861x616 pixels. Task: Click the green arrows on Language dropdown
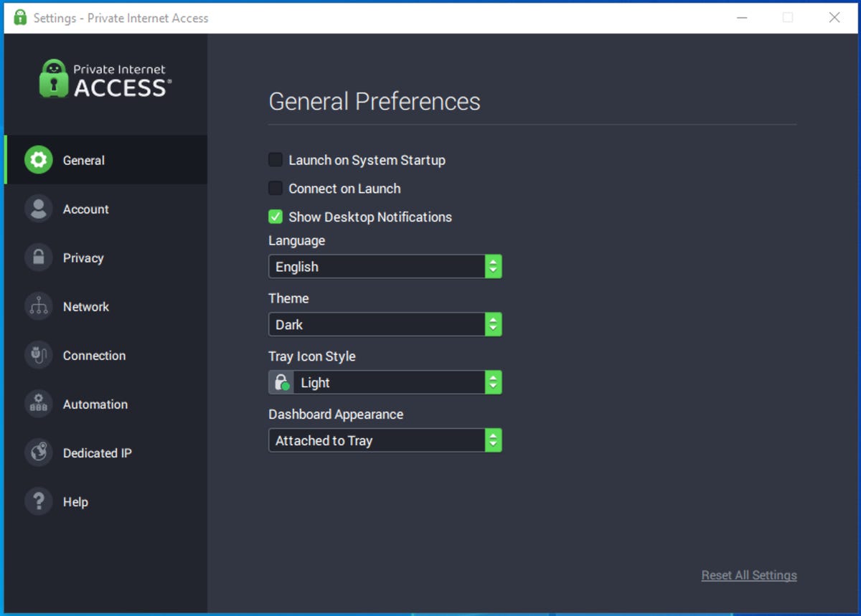493,267
